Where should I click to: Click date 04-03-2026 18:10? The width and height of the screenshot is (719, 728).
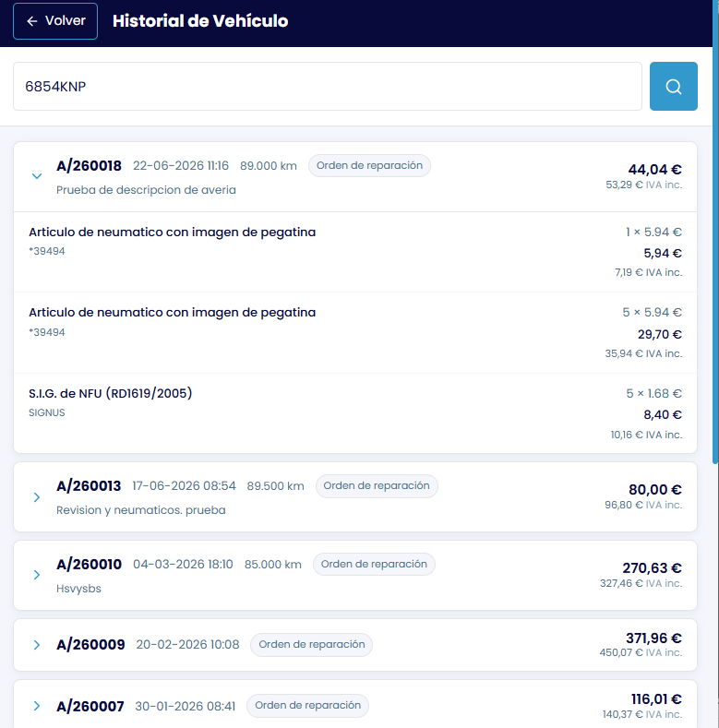(x=183, y=565)
